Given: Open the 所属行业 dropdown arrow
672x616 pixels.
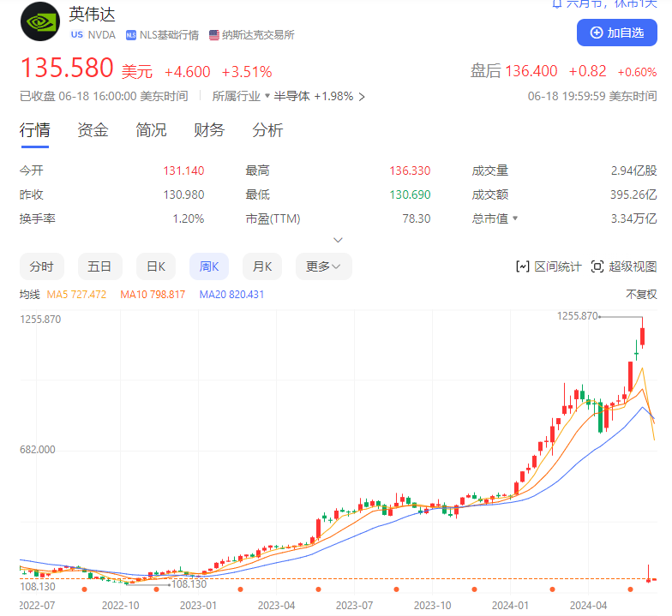Looking at the screenshot, I should 267,96.
